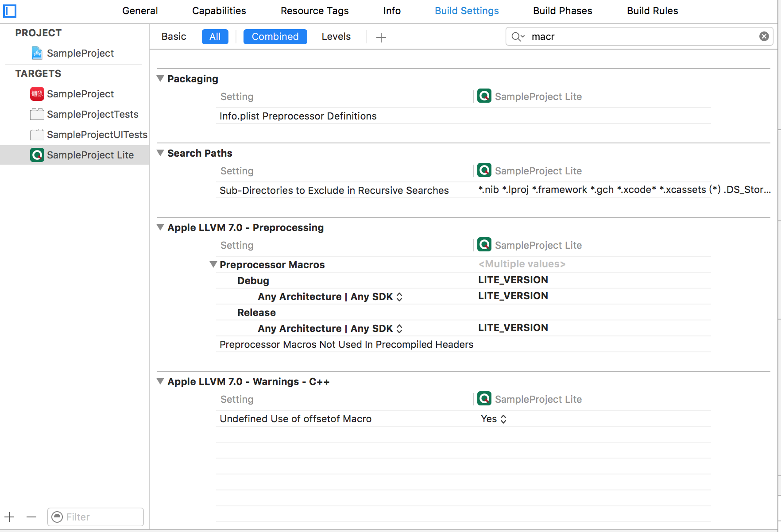Image resolution: width=781 pixels, height=532 pixels.
Task: Open the Build Phases tab
Action: 563,11
